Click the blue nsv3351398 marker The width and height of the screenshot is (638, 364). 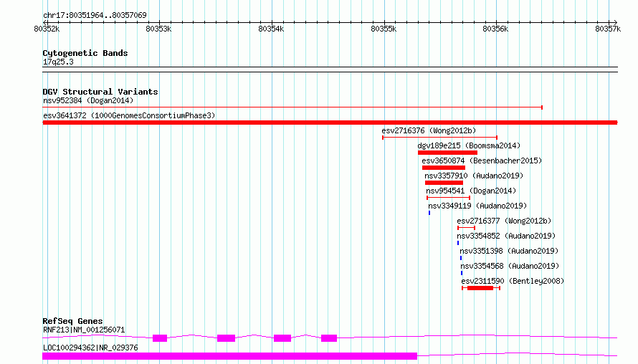coord(461,258)
